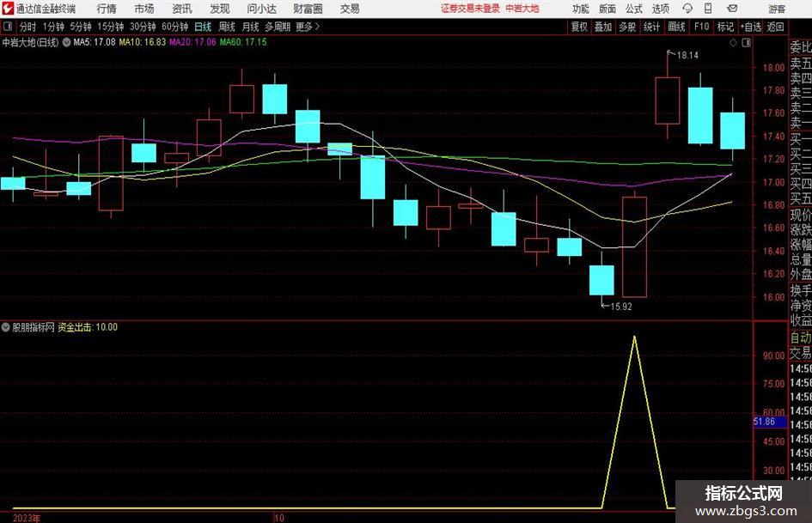Open the 问小达 menu
The image size is (812, 523).
click(x=261, y=9)
